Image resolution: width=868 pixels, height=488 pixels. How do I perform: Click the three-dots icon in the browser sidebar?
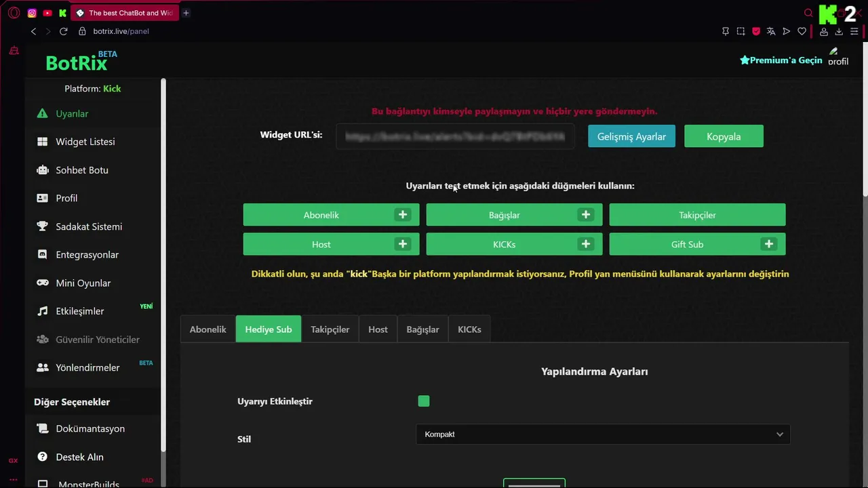click(13, 479)
